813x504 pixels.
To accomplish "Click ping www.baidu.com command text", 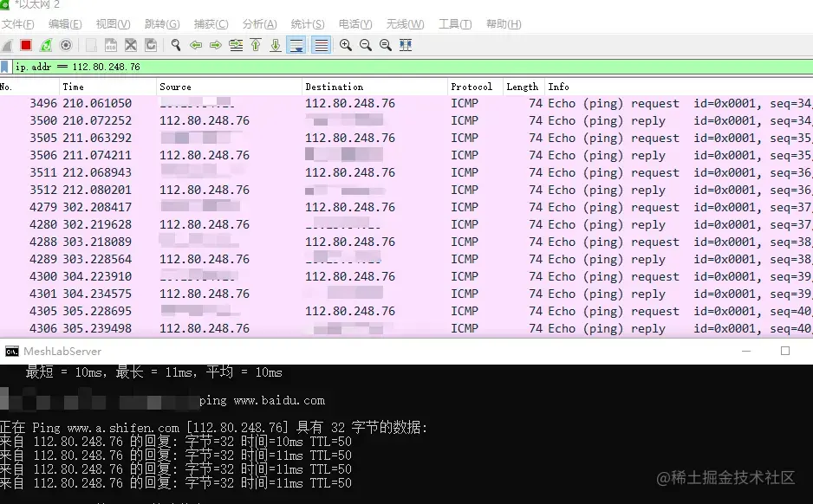I will [x=262, y=400].
